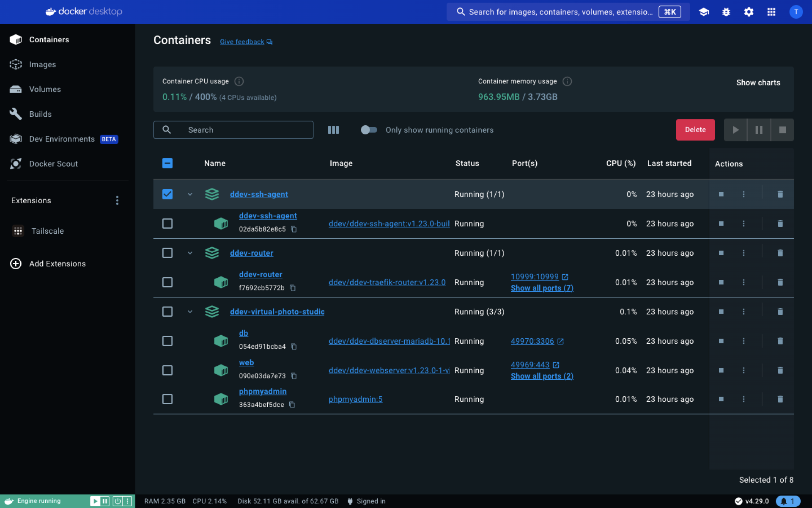Open more actions for ddev-ssh-agent stack
Image resolution: width=812 pixels, height=508 pixels.
click(743, 194)
